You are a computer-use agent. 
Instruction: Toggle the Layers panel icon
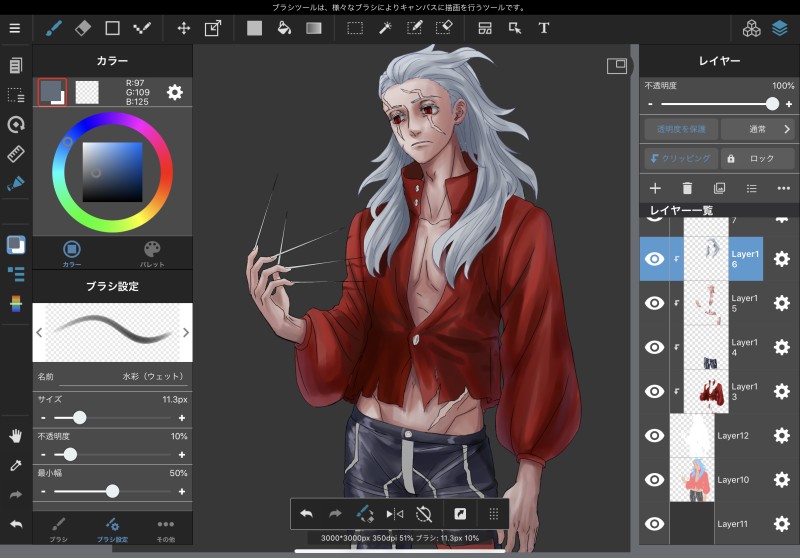click(780, 28)
